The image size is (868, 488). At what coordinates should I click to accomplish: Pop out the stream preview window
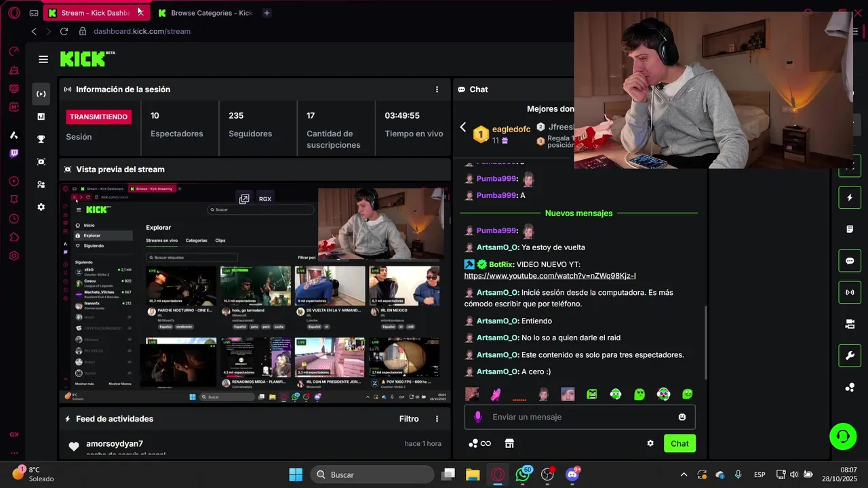244,199
